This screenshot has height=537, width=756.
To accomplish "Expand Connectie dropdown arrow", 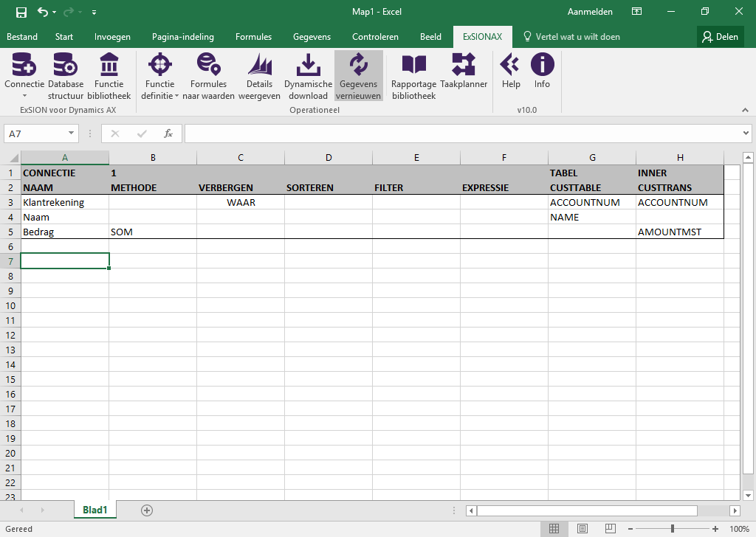I will point(24,96).
